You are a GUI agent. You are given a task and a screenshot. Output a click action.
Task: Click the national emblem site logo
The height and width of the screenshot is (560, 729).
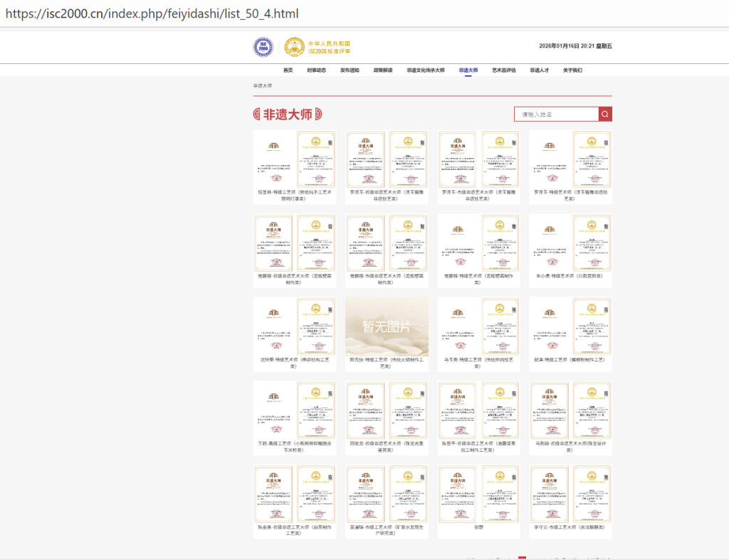tap(294, 46)
